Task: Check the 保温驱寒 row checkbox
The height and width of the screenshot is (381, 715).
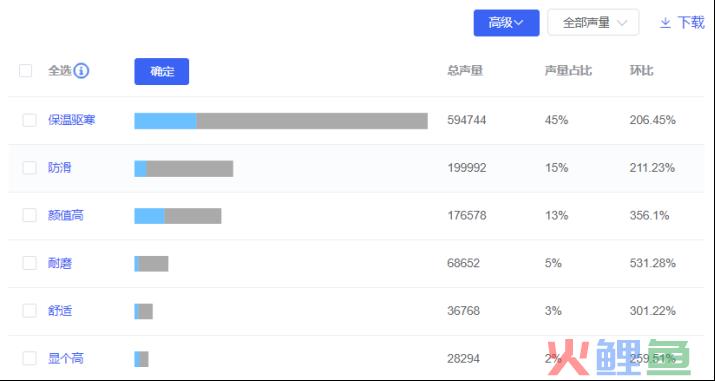Action: pos(30,120)
